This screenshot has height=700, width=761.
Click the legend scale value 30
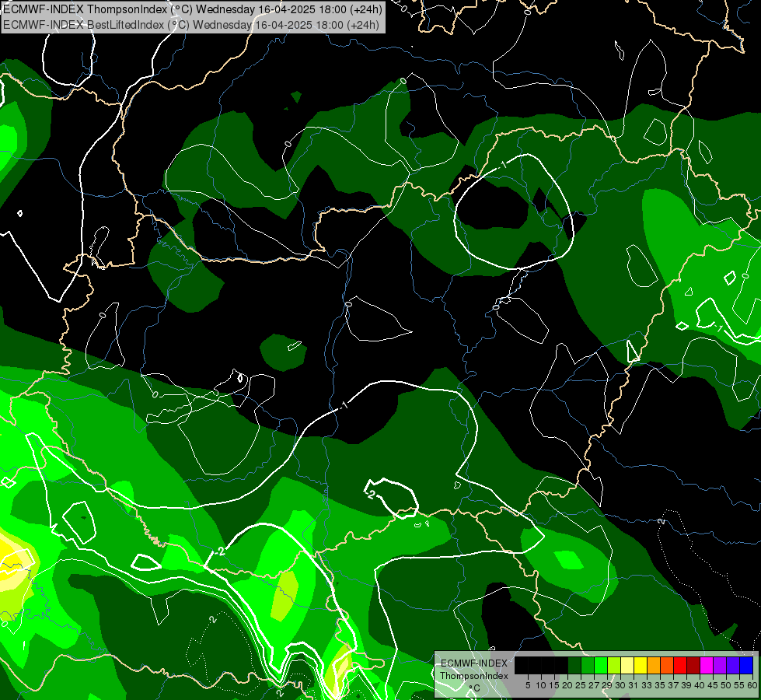click(620, 685)
